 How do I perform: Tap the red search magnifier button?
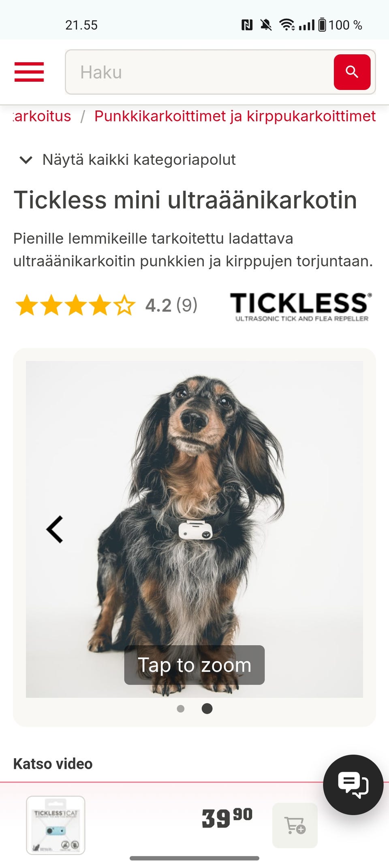[352, 72]
